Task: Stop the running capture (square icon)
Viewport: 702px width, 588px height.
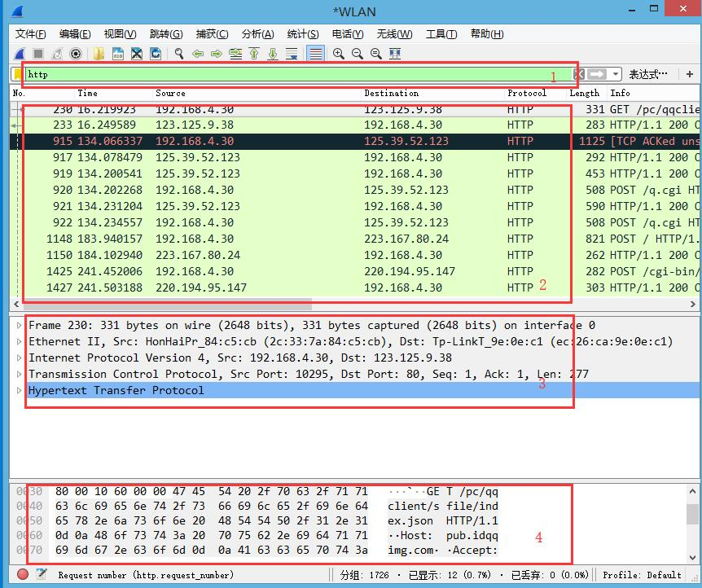Action: [38, 55]
